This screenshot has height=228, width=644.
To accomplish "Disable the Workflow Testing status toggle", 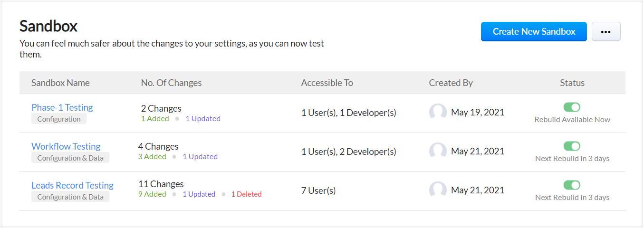I will click(x=572, y=146).
